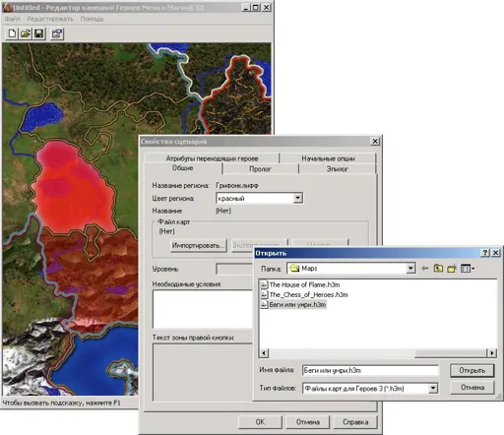504x435 pixels.
Task: Open the campaign properties toolbar icon
Action: 57,33
